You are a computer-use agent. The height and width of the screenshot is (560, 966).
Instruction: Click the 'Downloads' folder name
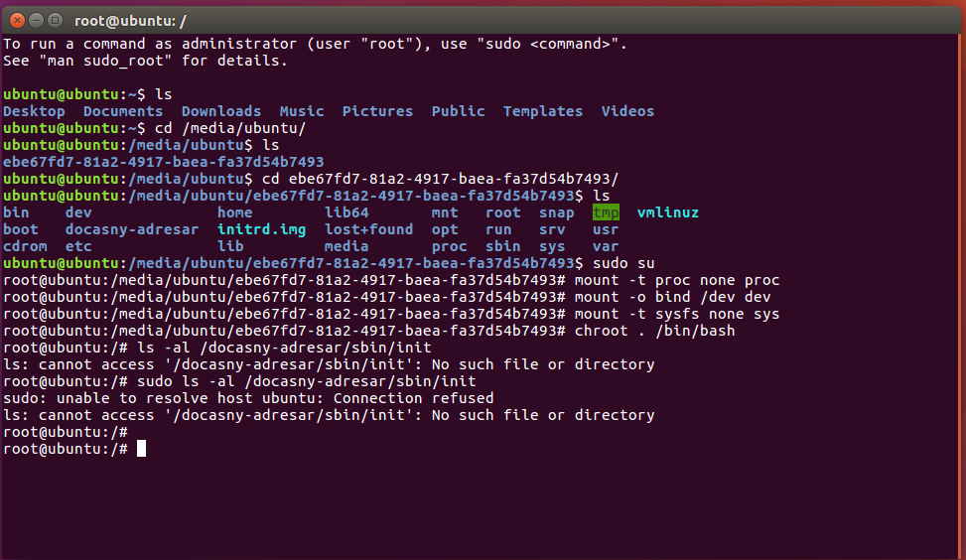(x=221, y=111)
